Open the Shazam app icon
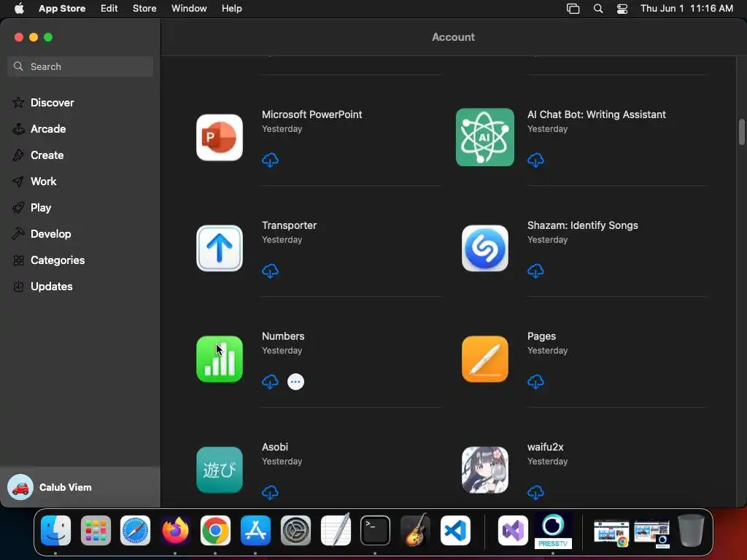 [485, 249]
